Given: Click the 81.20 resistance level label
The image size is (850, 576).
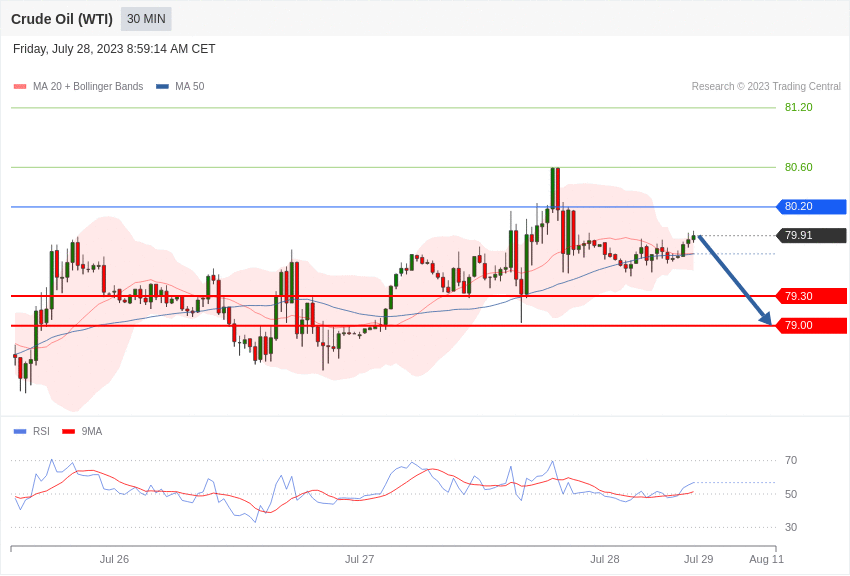Looking at the screenshot, I should tap(799, 107).
